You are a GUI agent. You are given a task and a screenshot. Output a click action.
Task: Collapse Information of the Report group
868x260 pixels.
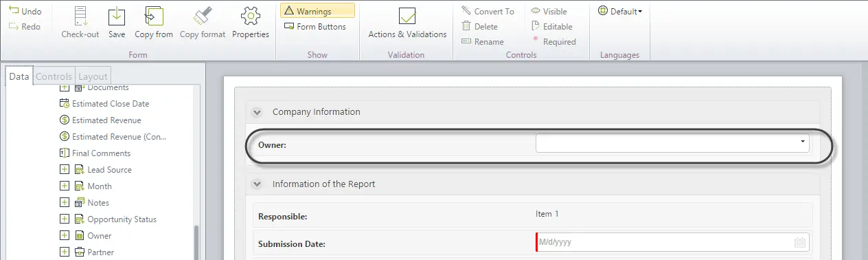(x=257, y=184)
